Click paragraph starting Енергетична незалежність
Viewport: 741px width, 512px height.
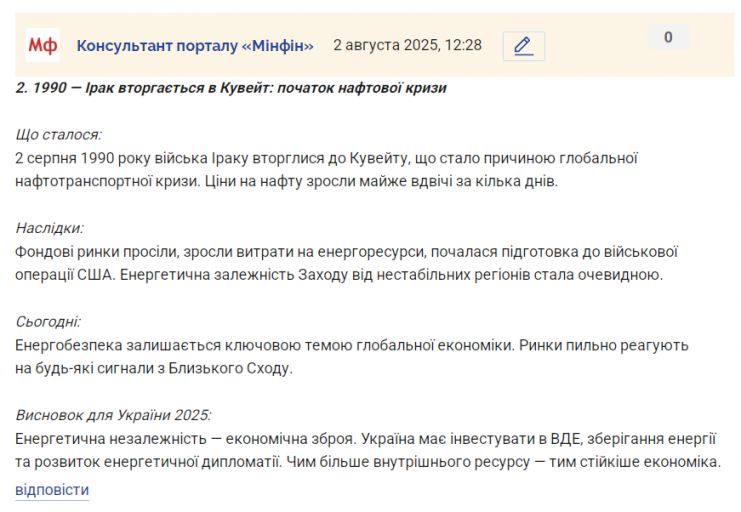(x=368, y=451)
